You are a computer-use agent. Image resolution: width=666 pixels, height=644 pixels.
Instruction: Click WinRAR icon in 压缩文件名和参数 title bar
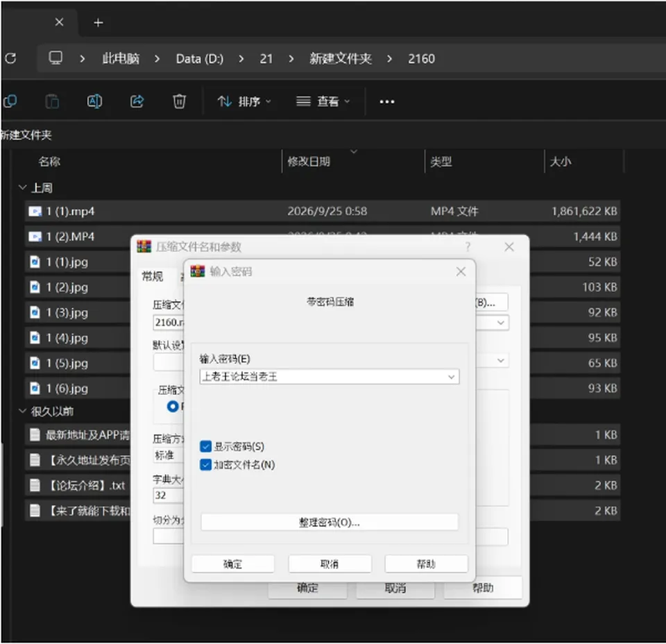(144, 246)
